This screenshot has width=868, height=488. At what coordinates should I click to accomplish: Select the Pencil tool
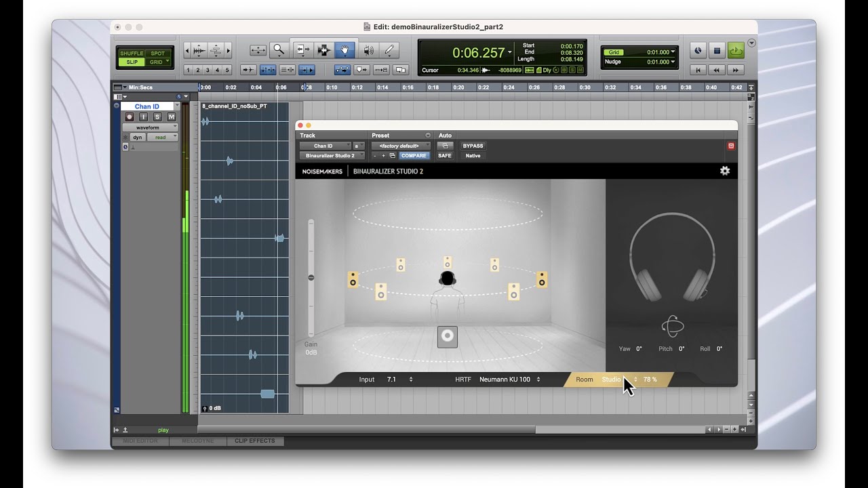click(389, 50)
